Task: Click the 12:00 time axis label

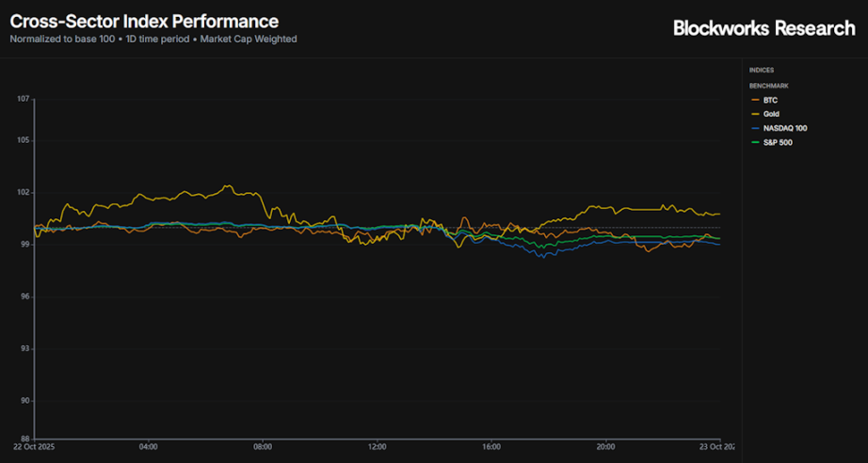Action: point(378,447)
